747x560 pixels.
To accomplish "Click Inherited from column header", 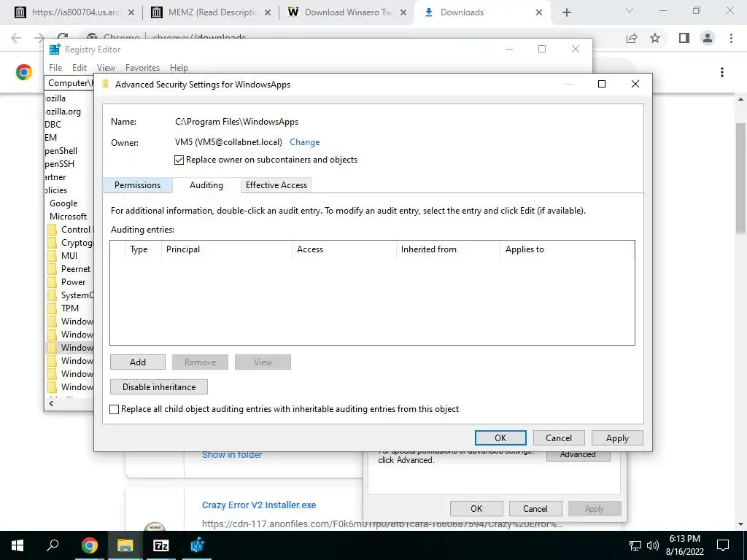I will pyautogui.click(x=449, y=249).
